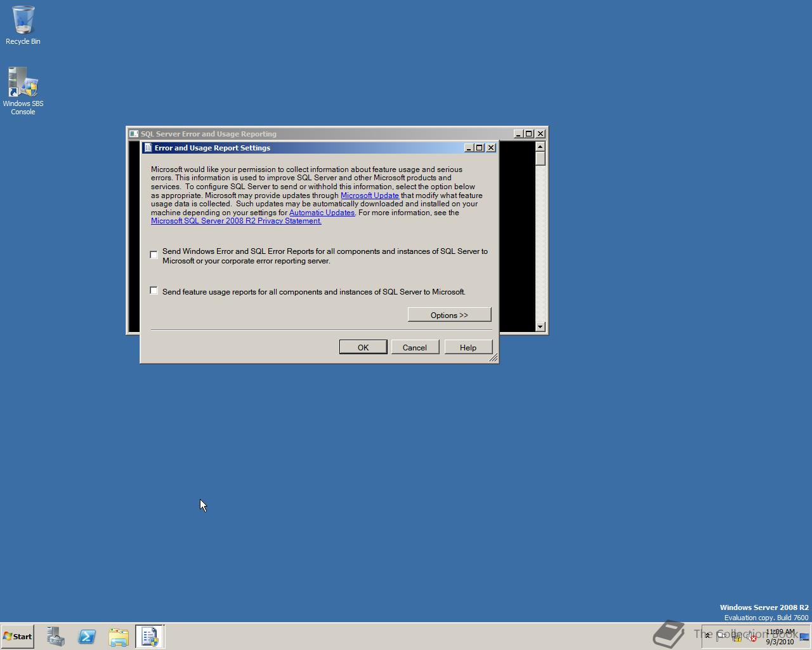Select the Error and Usage Reporting taskbar item
This screenshot has height=650, width=812.
150,637
